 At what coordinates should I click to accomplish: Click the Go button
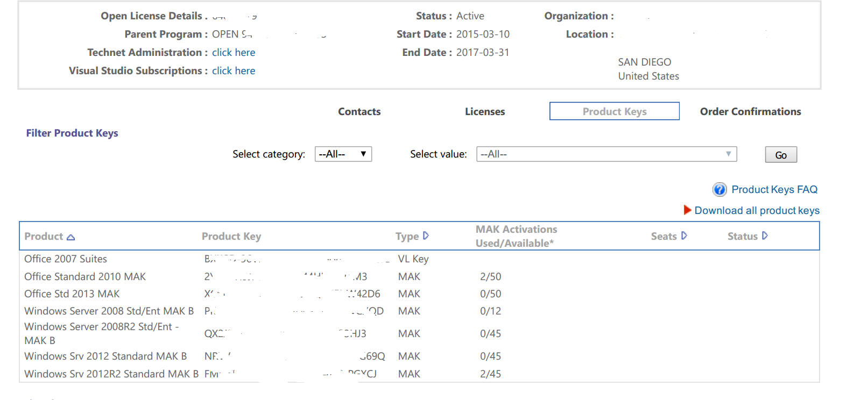click(x=781, y=155)
